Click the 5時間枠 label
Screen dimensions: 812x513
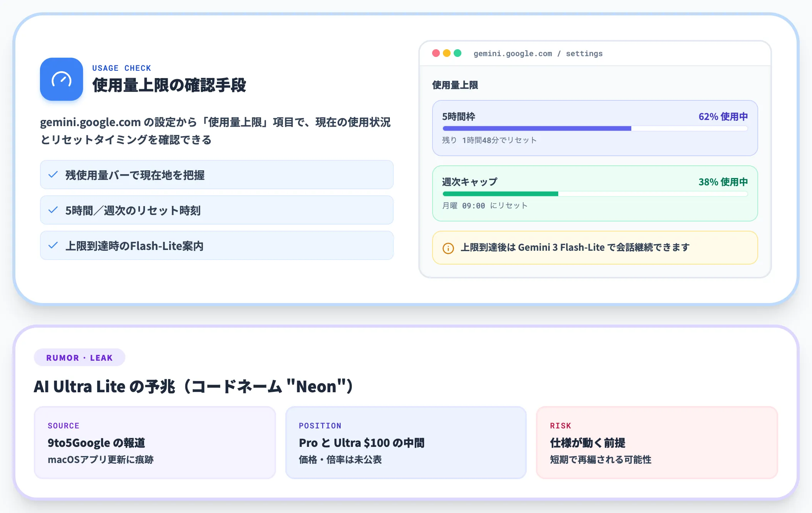458,117
